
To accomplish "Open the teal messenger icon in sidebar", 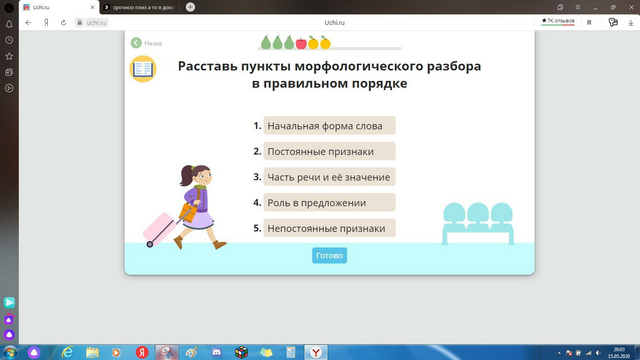I will coord(9,302).
